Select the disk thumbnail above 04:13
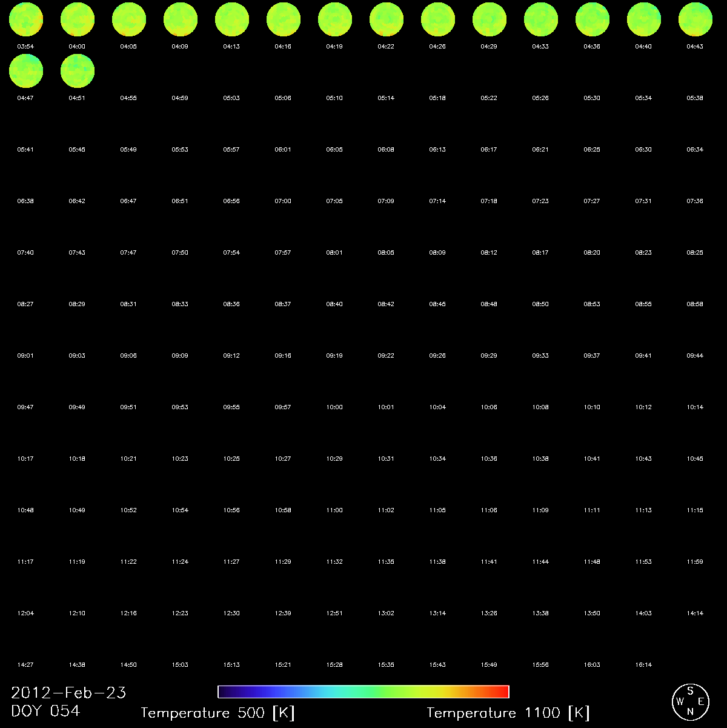727x728 pixels. click(x=231, y=19)
